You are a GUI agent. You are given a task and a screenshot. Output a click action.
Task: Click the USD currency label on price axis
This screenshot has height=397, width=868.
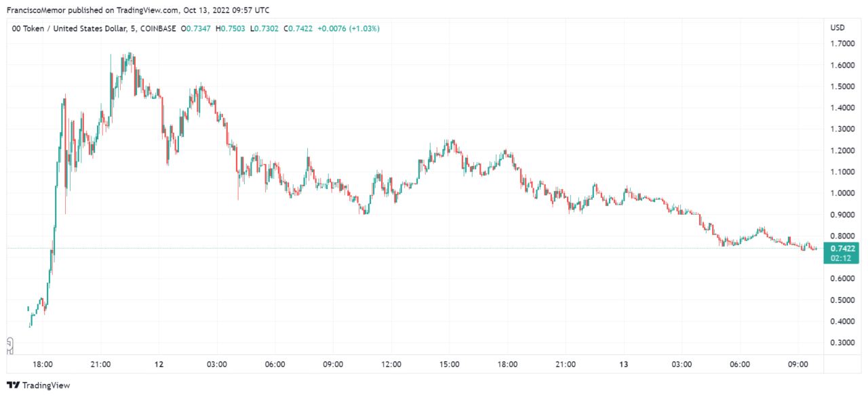[837, 28]
